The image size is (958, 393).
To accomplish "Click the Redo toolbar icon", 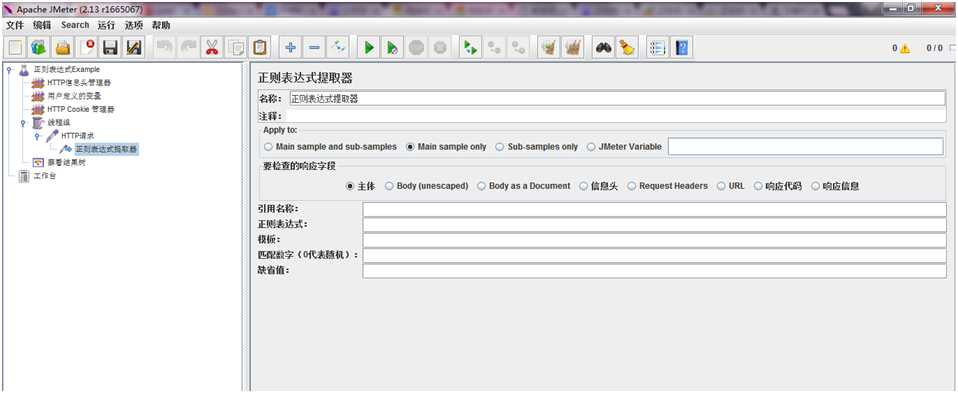I will (x=188, y=48).
